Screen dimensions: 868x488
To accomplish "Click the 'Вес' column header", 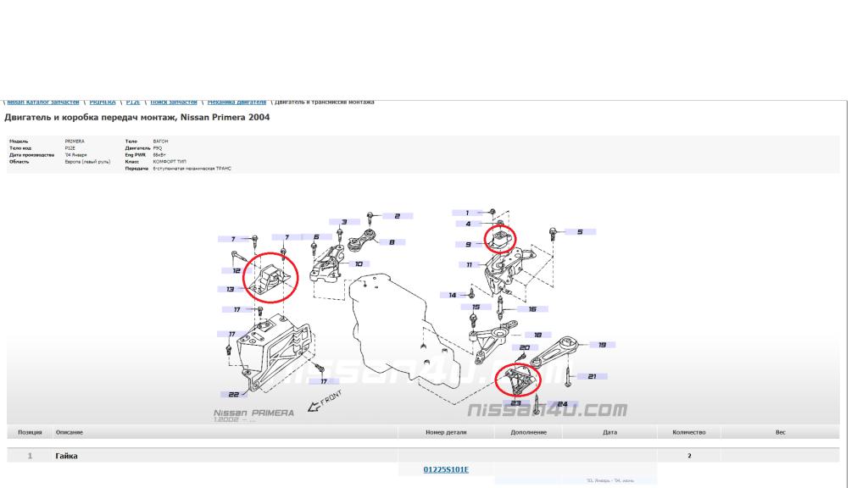I will [780, 432].
